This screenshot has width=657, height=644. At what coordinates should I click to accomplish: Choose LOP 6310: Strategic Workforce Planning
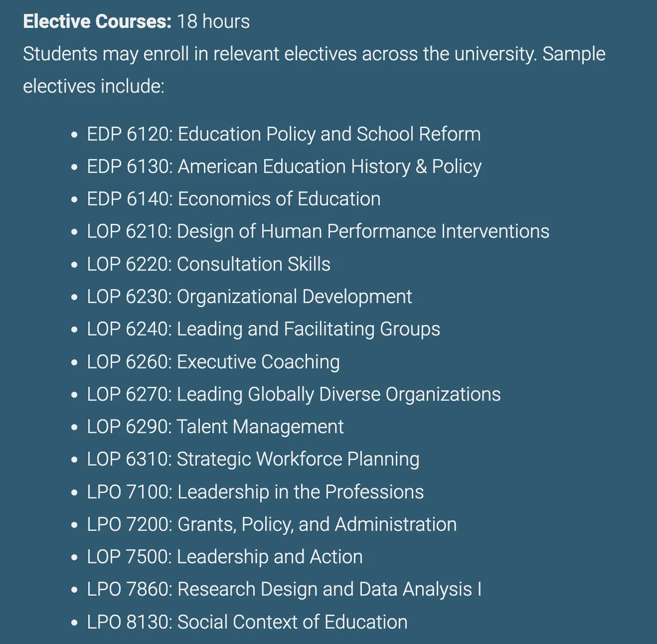(253, 459)
